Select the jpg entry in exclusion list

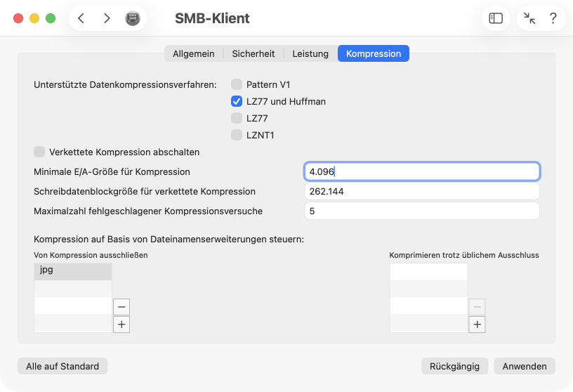click(73, 271)
